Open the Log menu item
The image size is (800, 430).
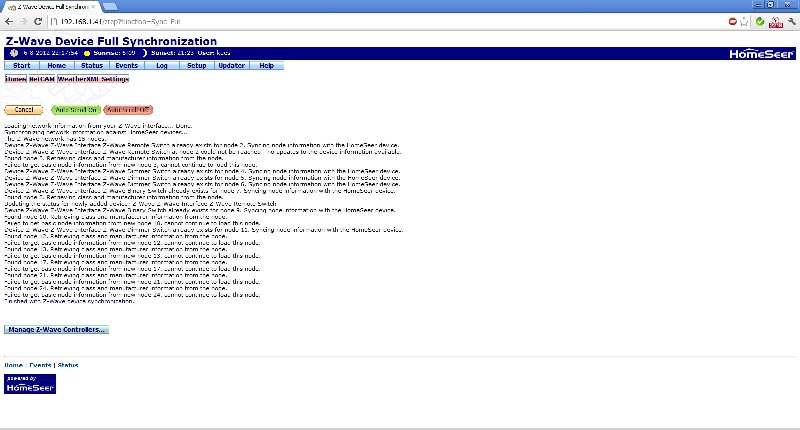pyautogui.click(x=162, y=65)
